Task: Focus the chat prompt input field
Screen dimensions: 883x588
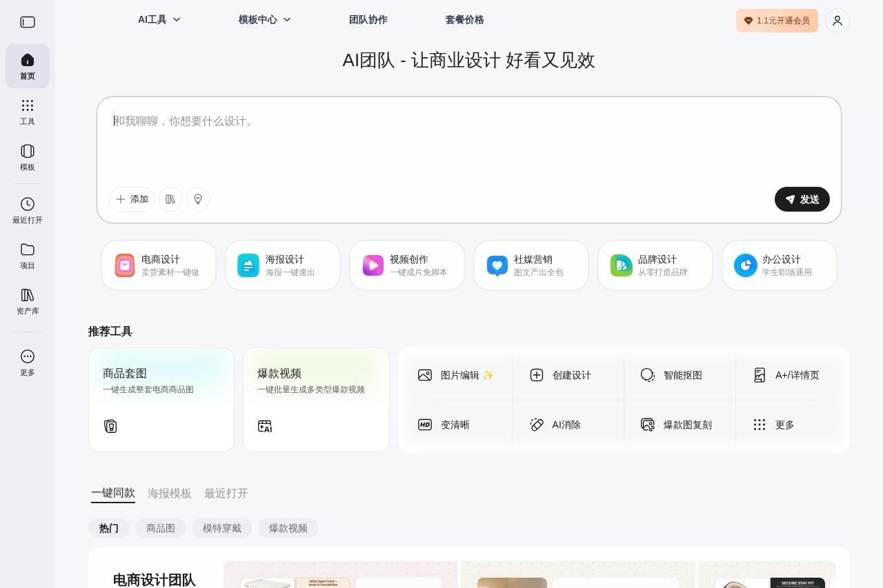Action: pyautogui.click(x=469, y=141)
